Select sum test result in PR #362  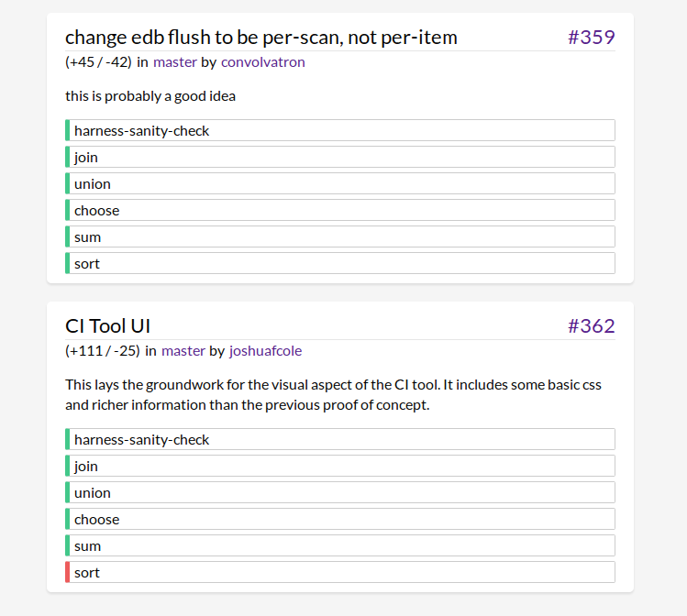tap(339, 546)
